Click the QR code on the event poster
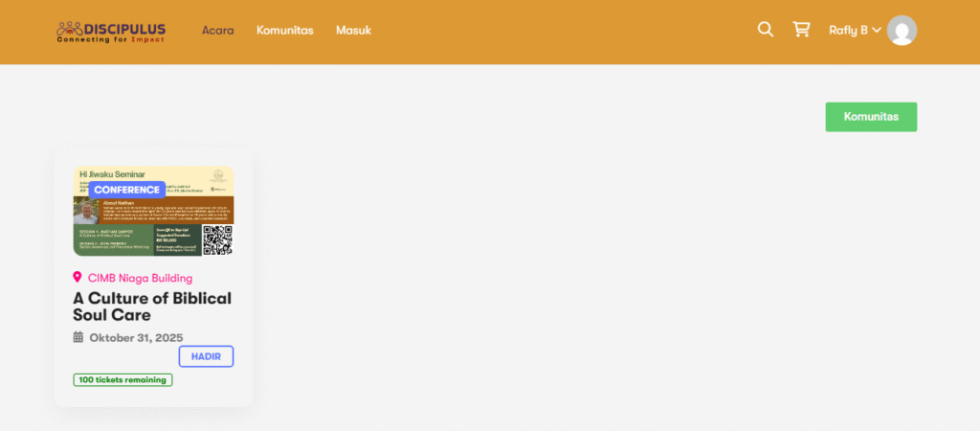980x431 pixels. tap(217, 240)
